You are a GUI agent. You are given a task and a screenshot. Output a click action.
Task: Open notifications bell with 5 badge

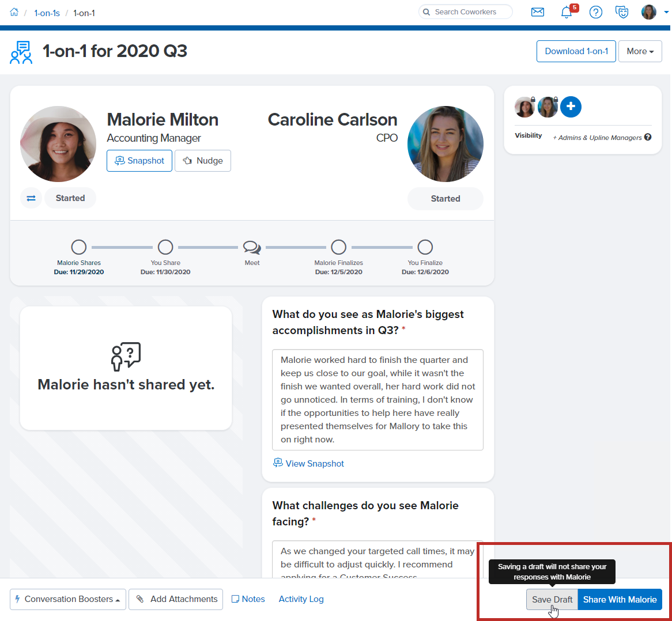(x=567, y=12)
